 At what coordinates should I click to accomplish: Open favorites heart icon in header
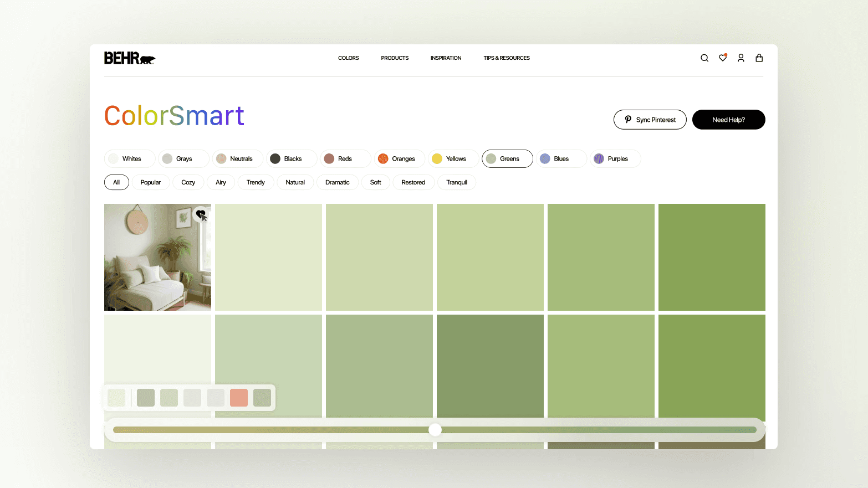pyautogui.click(x=723, y=58)
